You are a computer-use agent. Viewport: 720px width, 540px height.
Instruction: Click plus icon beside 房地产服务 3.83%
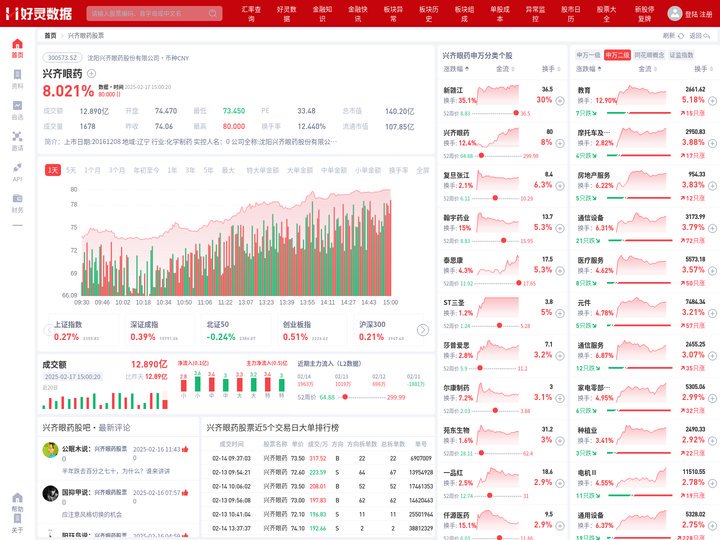coord(712,186)
